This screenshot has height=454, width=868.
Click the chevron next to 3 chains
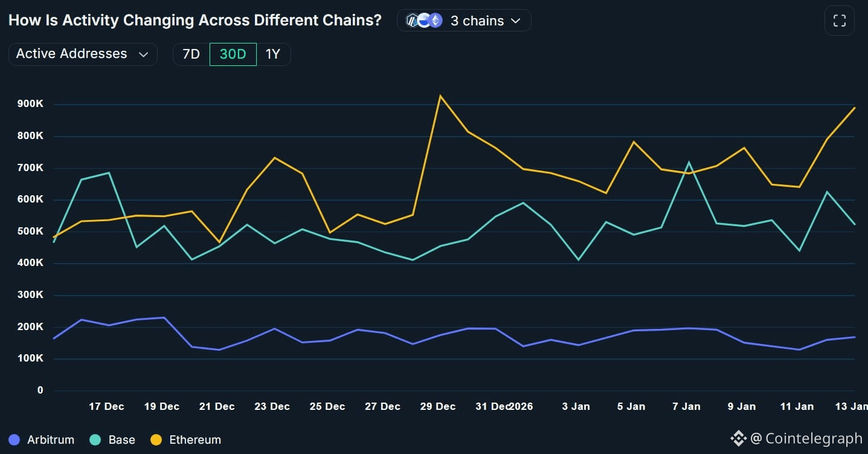pos(516,20)
